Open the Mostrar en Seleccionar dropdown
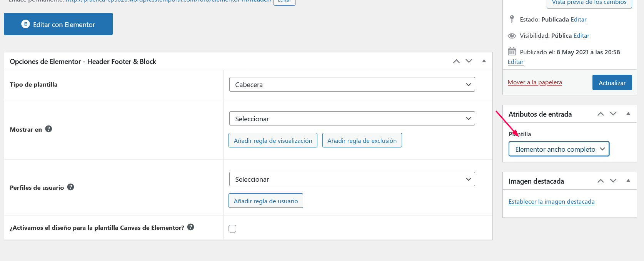This screenshot has height=261, width=644. coord(352,119)
